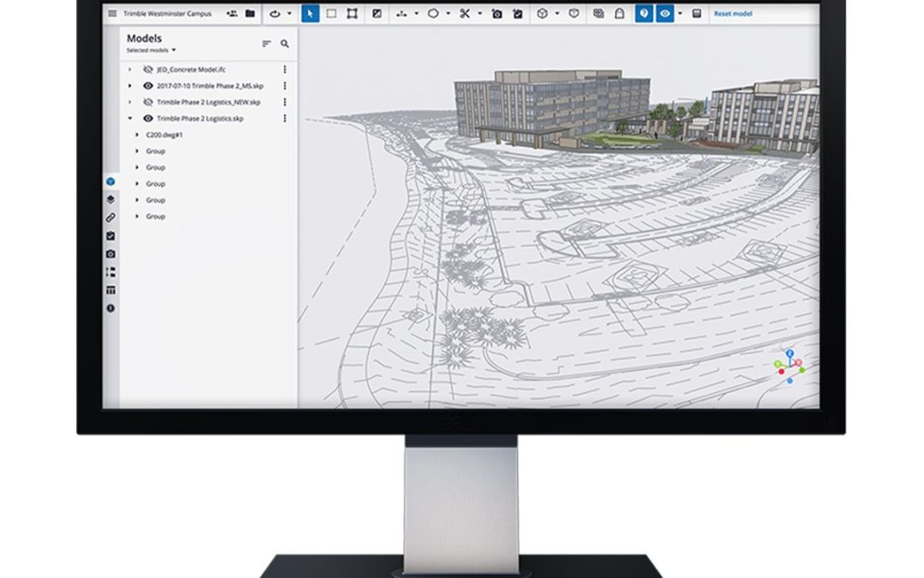
Task: Open the Models panel in left sidebar
Action: click(110, 180)
